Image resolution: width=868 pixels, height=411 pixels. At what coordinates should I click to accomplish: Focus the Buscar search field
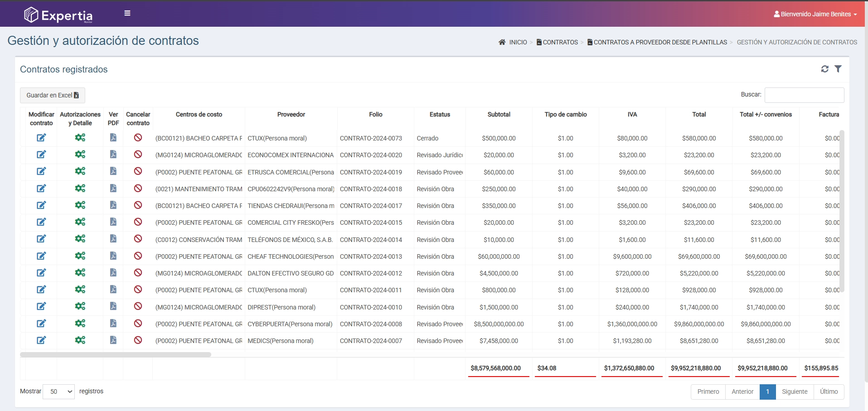click(804, 95)
